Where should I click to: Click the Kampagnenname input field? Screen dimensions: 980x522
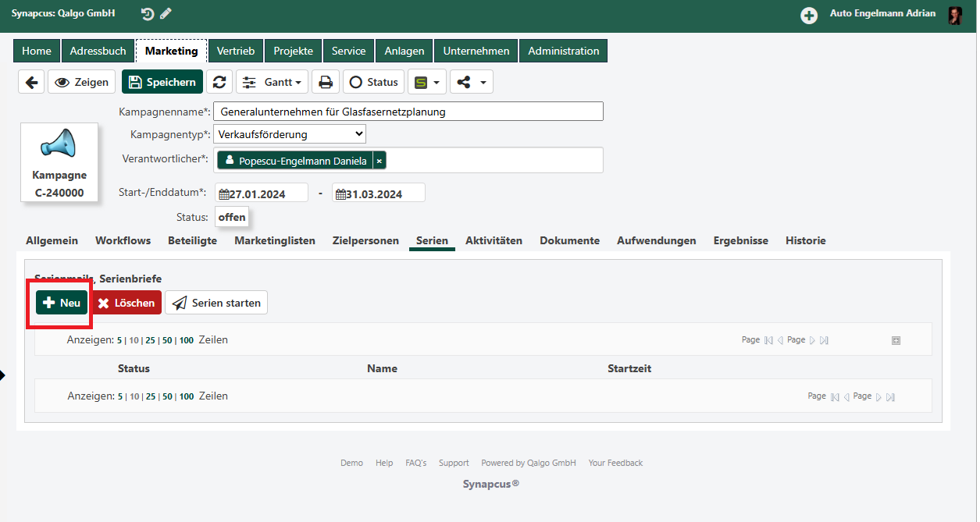tap(408, 112)
